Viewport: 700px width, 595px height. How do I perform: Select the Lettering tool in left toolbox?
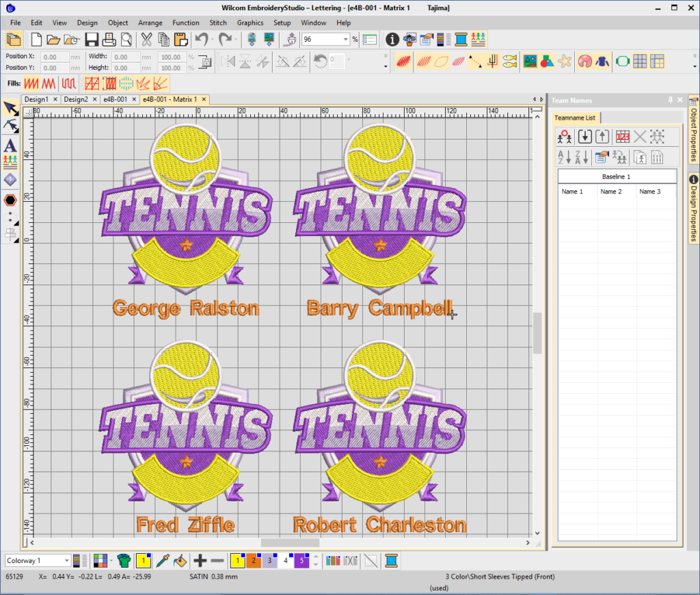coord(10,146)
